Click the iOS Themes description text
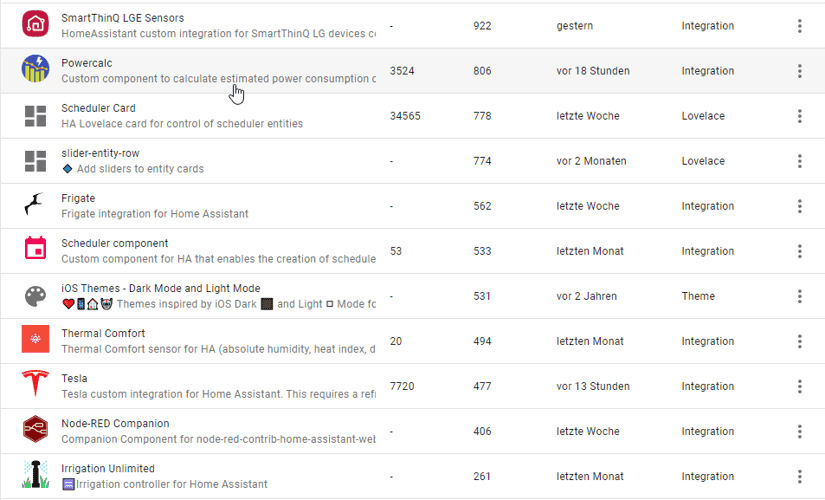 tap(218, 304)
